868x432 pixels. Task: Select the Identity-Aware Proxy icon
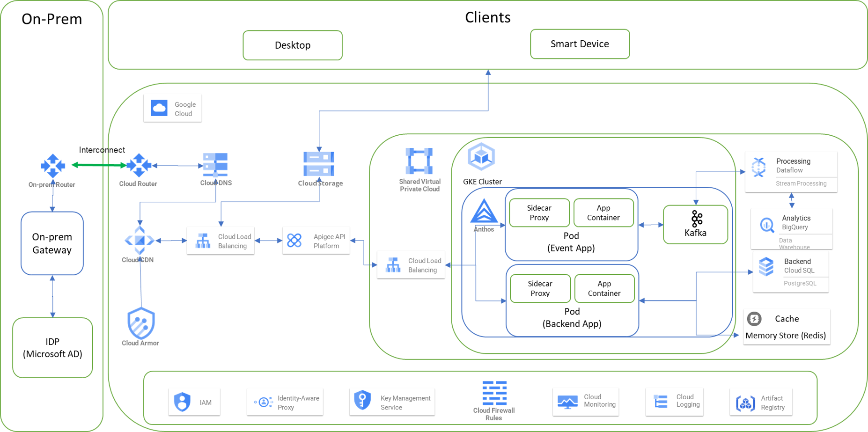264,402
